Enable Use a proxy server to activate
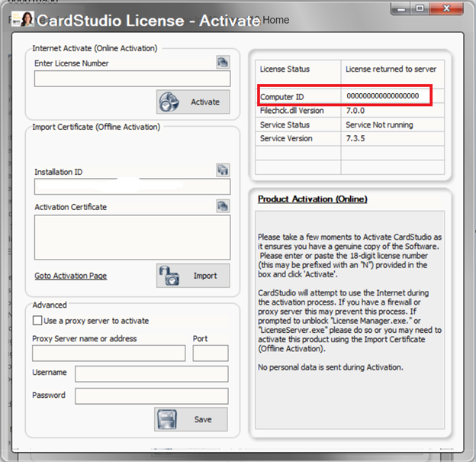 coord(37,321)
